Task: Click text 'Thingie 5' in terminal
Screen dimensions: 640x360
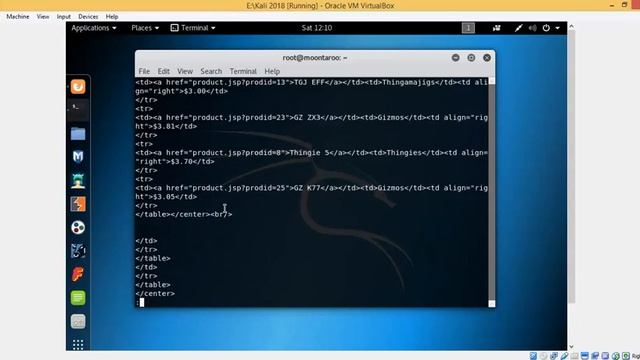Action: tap(309, 153)
